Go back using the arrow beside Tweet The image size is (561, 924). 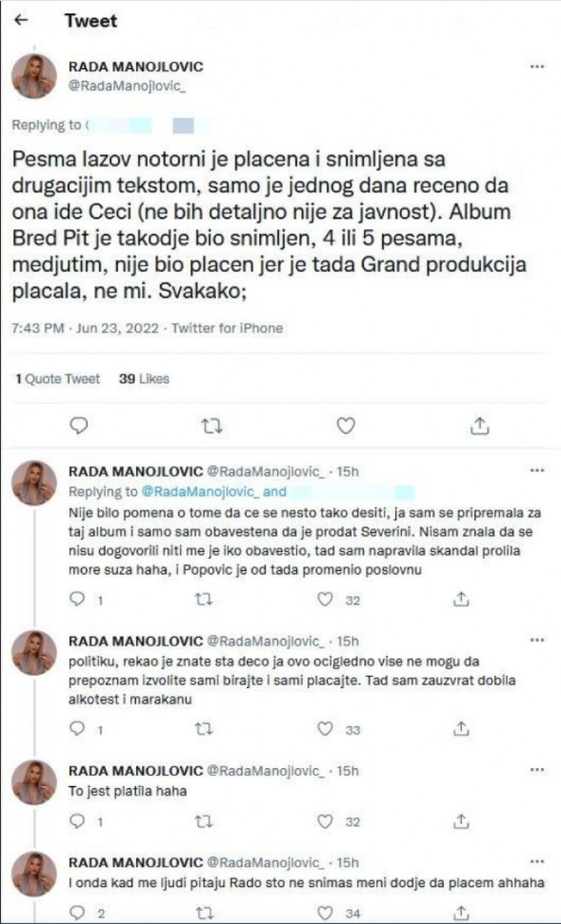[x=21, y=20]
